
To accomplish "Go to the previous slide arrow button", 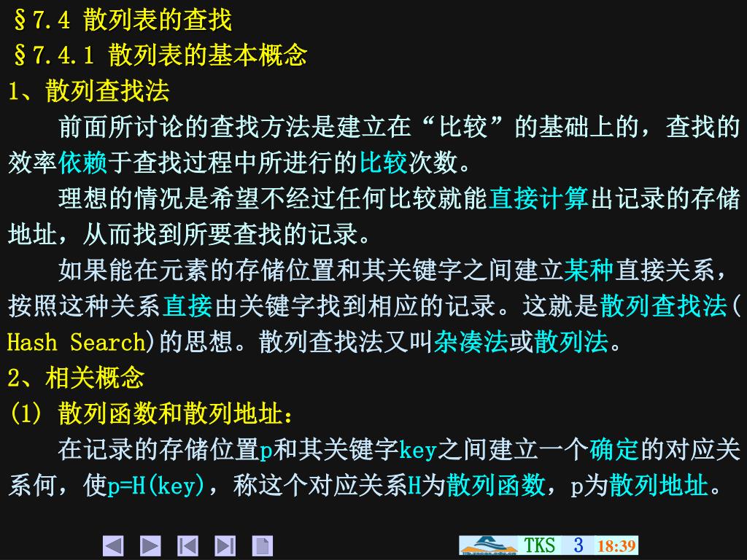I will point(113,545).
